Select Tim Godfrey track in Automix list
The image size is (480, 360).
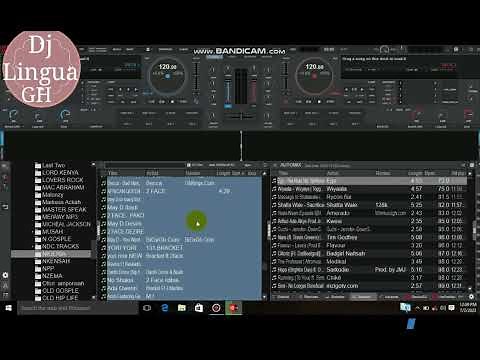(x=370, y=237)
